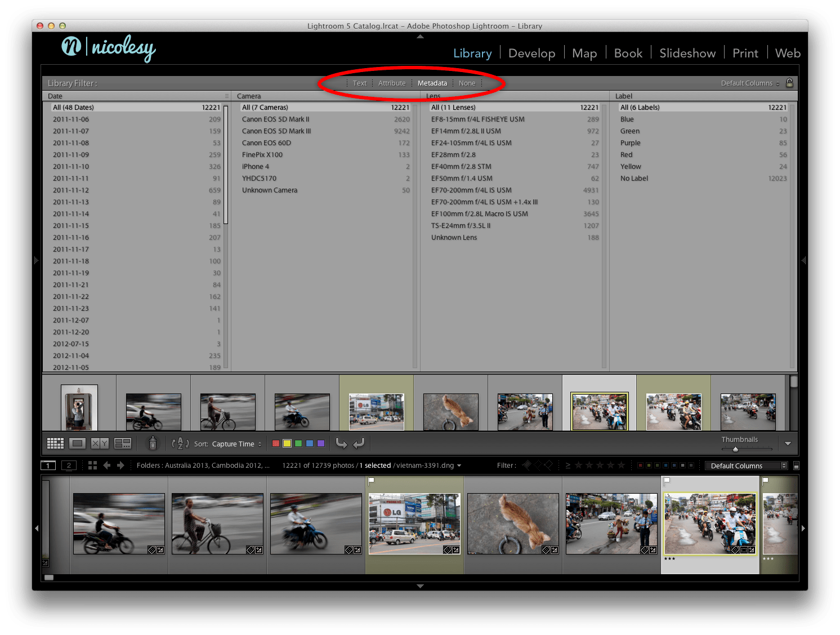Turn filters on or off with switch

click(x=796, y=466)
